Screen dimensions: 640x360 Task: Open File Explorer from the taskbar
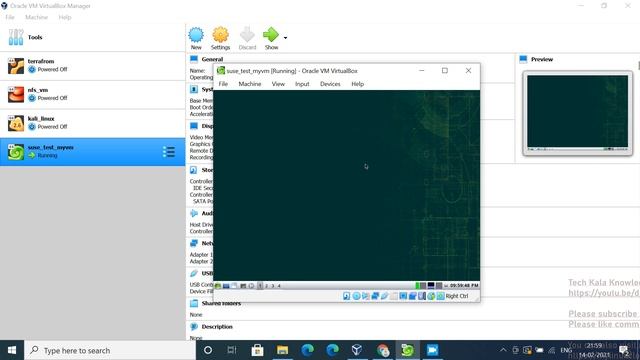pyautogui.click(x=282, y=350)
